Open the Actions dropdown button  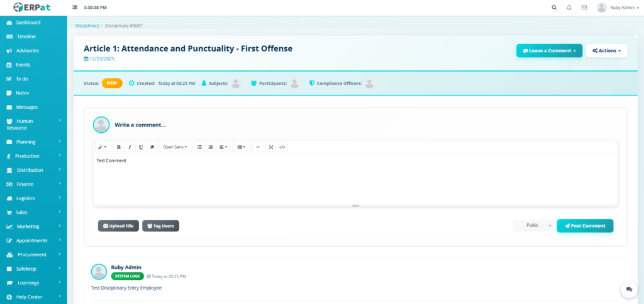[x=607, y=50]
